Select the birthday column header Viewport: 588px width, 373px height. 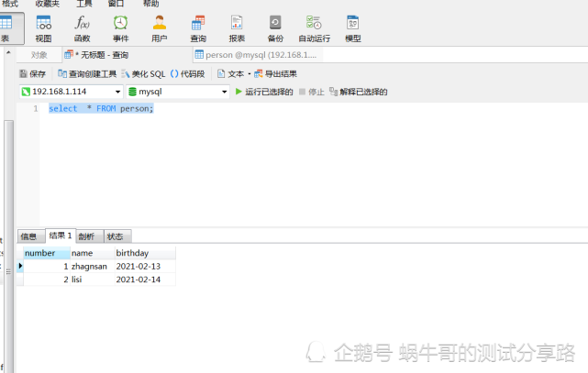point(145,253)
